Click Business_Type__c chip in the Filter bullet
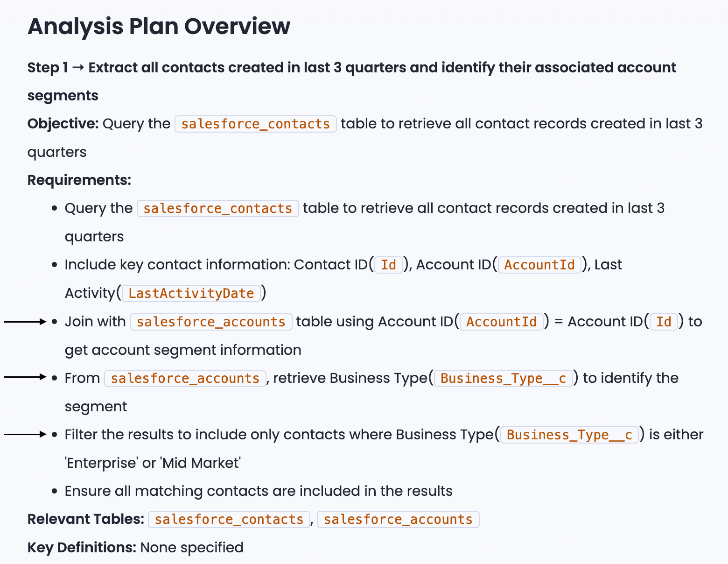 click(569, 435)
